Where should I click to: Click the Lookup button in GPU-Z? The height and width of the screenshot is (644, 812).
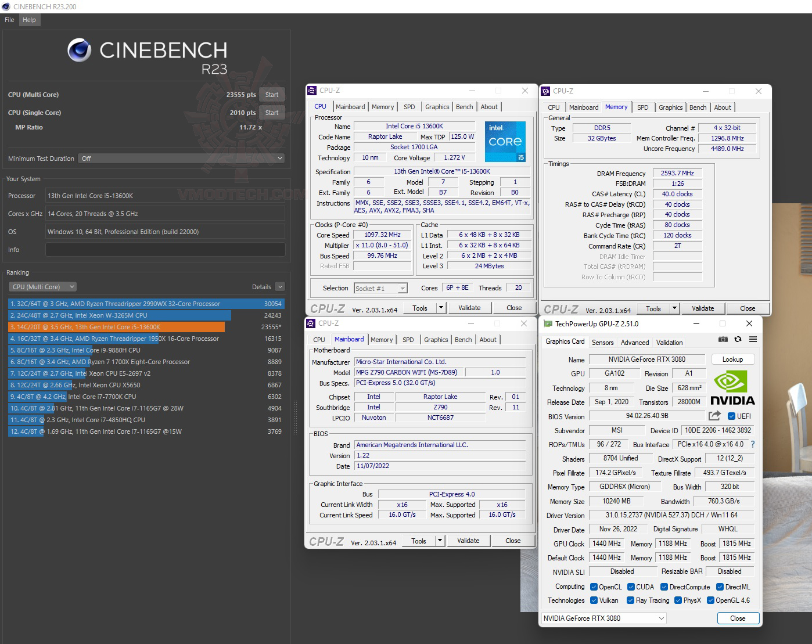pos(732,359)
